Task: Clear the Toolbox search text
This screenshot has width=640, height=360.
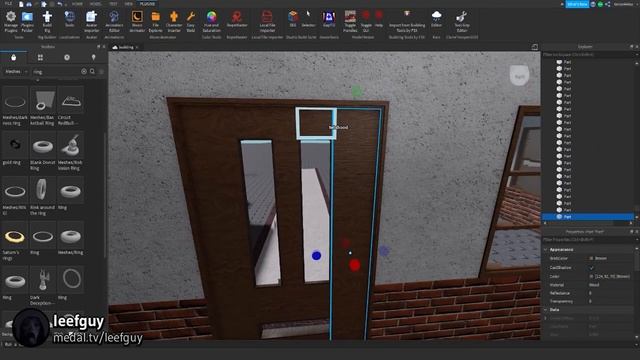Action: pos(84,71)
